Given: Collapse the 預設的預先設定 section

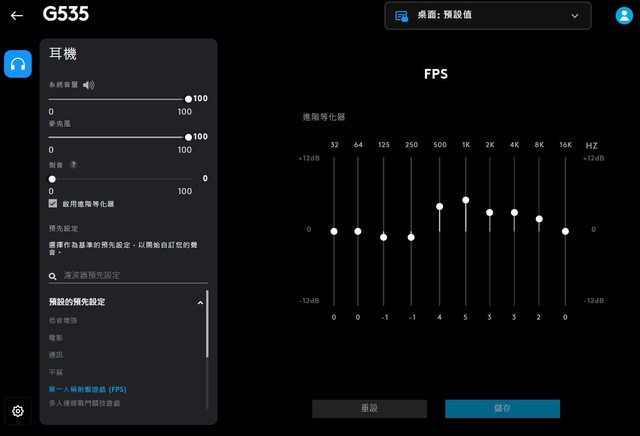Looking at the screenshot, I should tap(200, 301).
